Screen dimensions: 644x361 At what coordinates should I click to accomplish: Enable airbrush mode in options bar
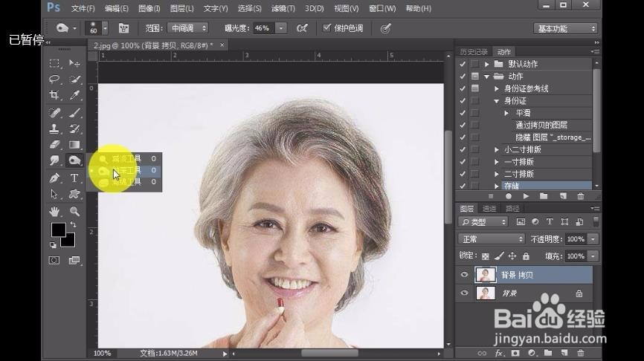click(302, 28)
